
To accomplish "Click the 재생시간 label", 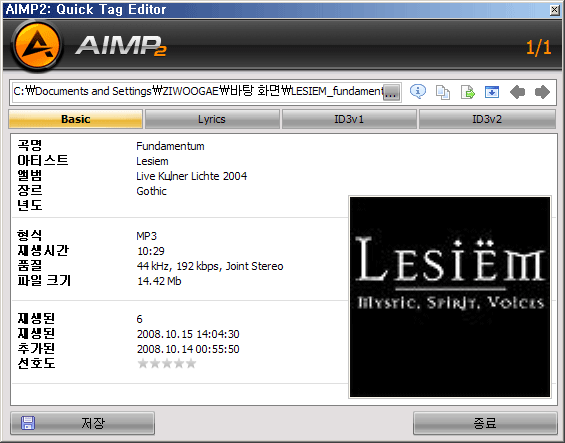I will point(43,251).
